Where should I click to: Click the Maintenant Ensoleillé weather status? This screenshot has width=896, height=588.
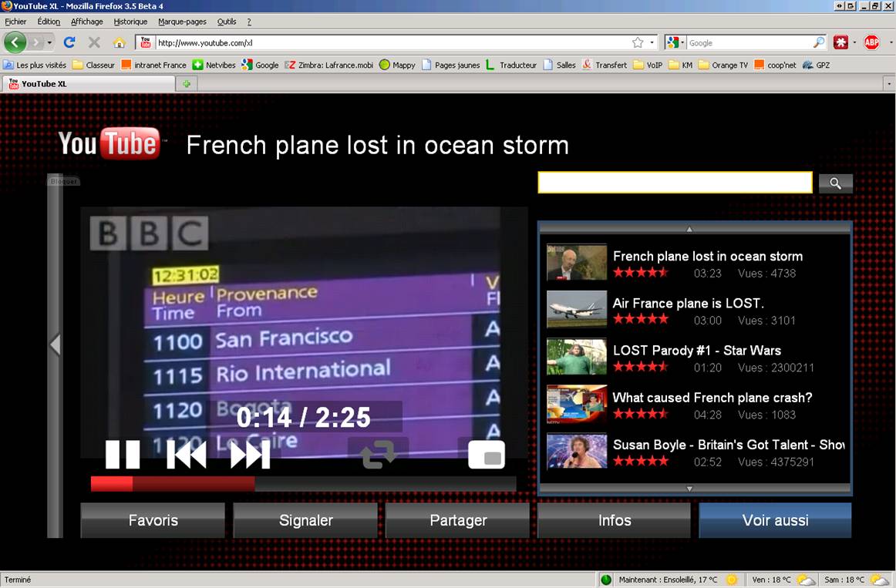(668, 580)
